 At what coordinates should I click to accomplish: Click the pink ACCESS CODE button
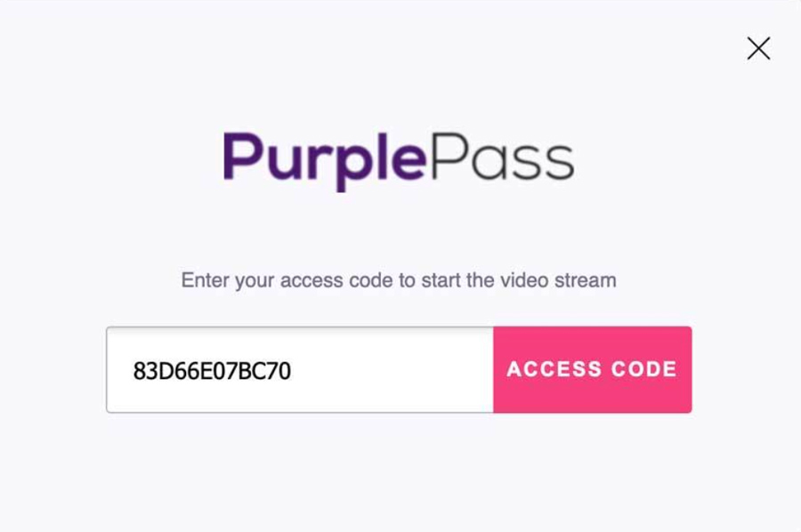click(x=593, y=370)
